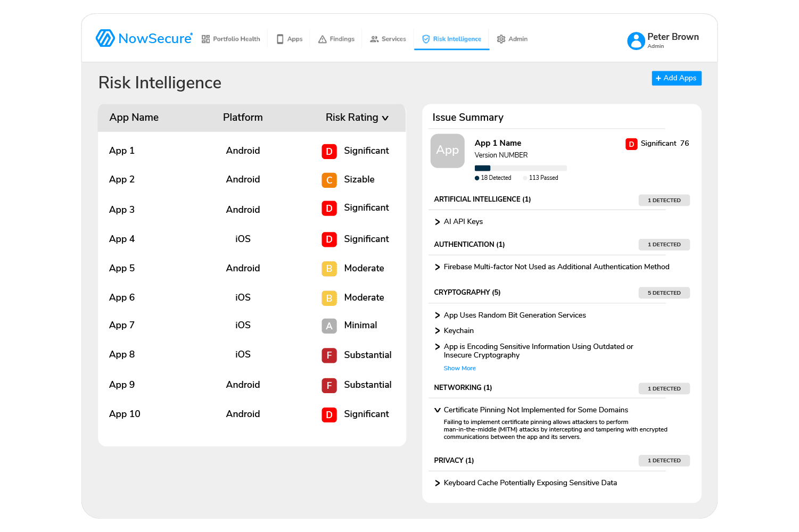Click the 5 DETECTED badge for Cryptography
799x532 pixels.
(664, 293)
